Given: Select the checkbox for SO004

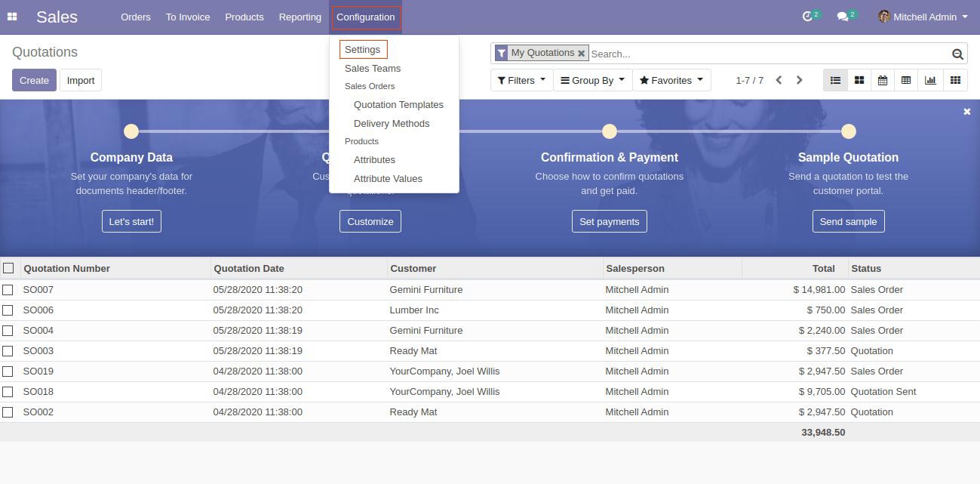Looking at the screenshot, I should coord(8,331).
